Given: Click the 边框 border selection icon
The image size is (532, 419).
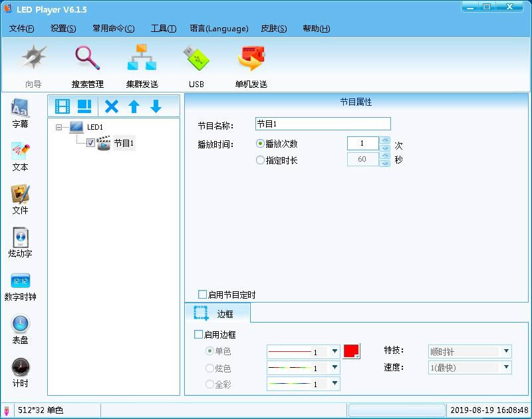Looking at the screenshot, I should tap(201, 313).
